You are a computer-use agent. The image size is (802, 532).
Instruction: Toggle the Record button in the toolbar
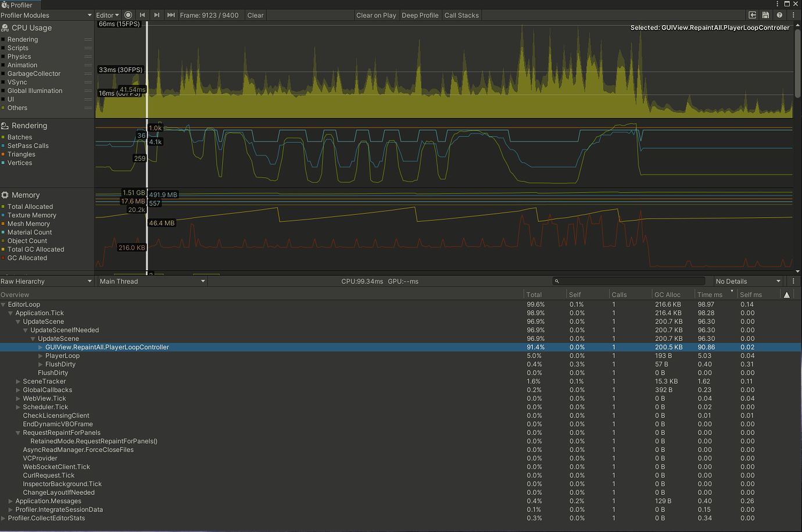coord(128,15)
